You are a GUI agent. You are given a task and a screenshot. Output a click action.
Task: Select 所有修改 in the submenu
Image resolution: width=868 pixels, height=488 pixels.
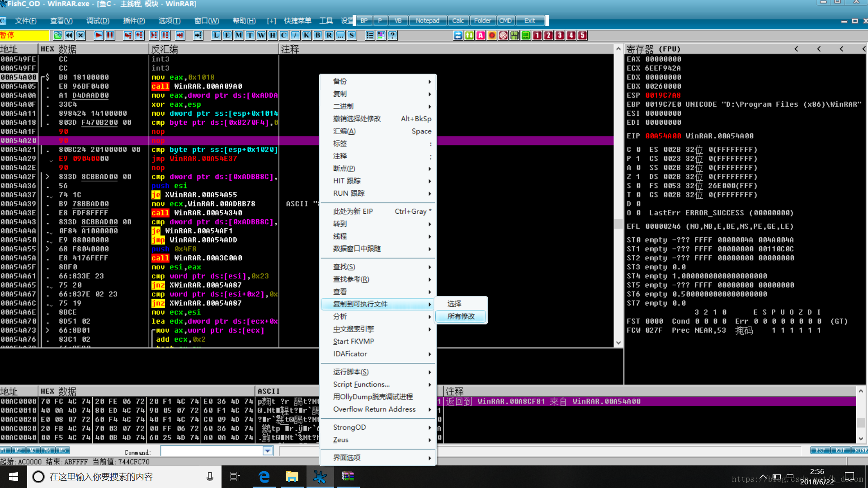[461, 316]
